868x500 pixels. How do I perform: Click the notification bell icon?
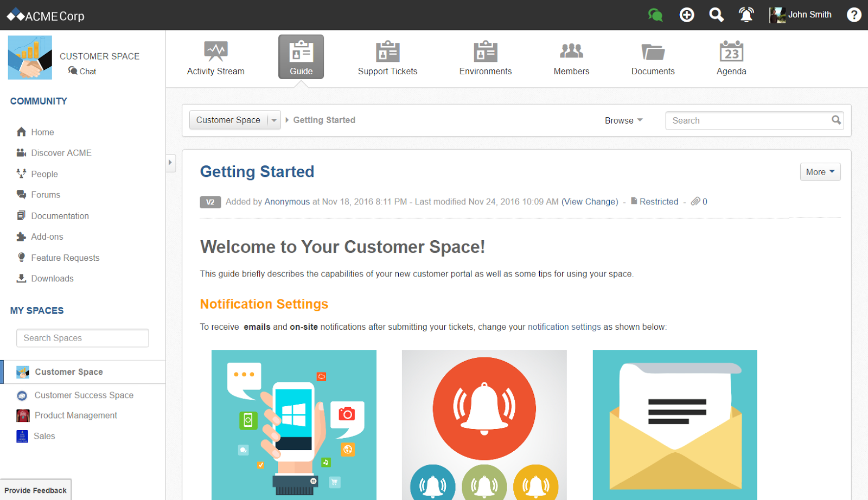click(x=746, y=15)
